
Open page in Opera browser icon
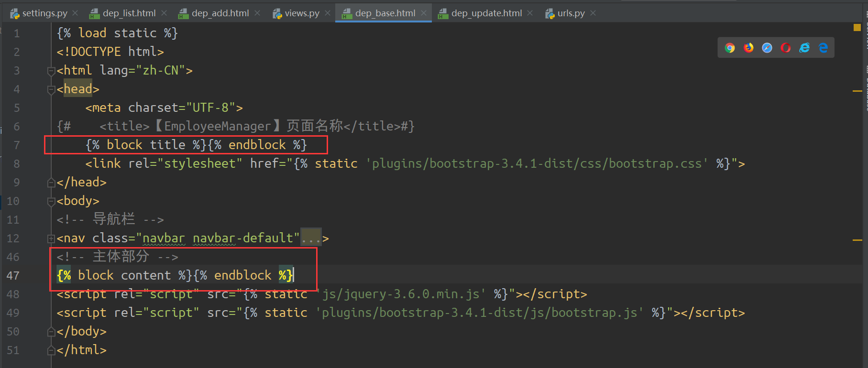(786, 48)
